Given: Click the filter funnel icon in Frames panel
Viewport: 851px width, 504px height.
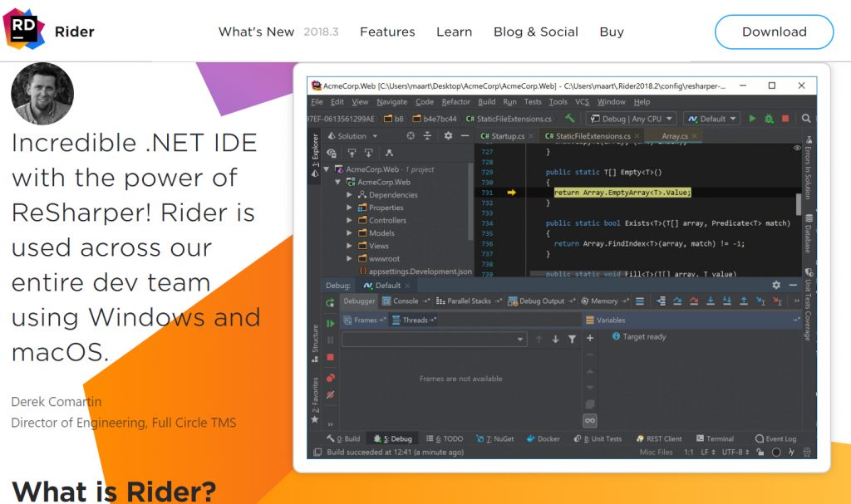Looking at the screenshot, I should (x=572, y=339).
